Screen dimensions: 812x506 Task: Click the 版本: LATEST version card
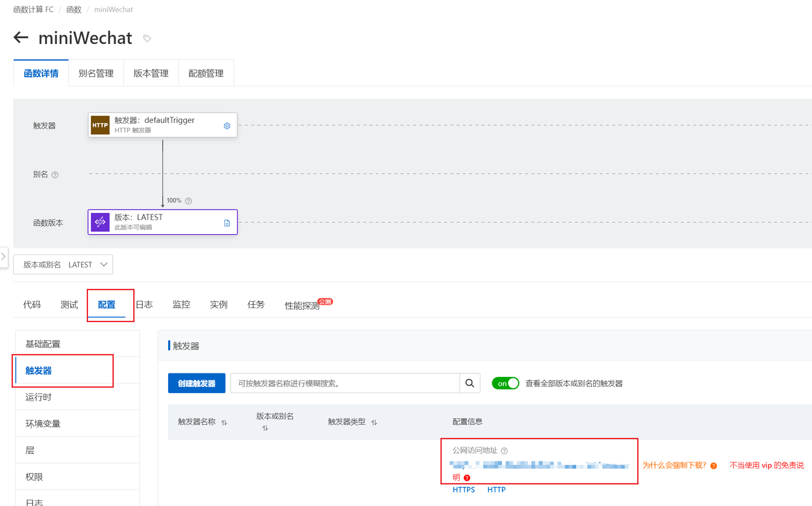pos(162,222)
